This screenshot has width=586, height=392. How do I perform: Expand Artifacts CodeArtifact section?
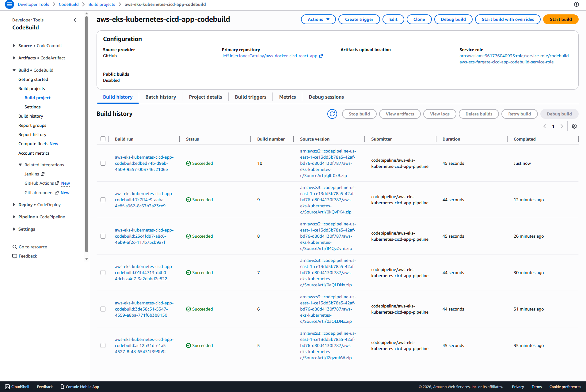pos(14,58)
